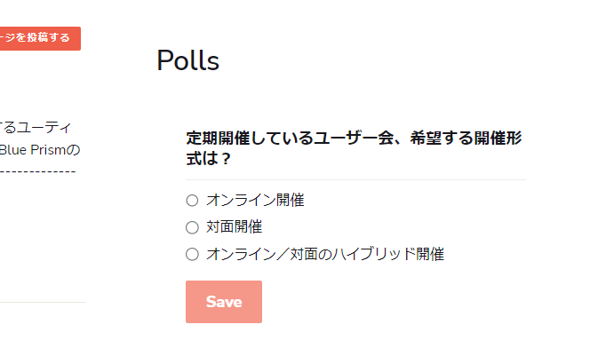
Task: Click the るユーティ text line
Action: click(x=37, y=128)
